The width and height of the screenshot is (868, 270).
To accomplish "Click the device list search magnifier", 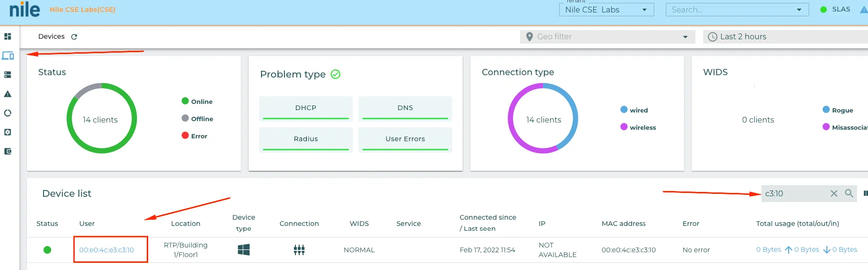I will pyautogui.click(x=849, y=193).
